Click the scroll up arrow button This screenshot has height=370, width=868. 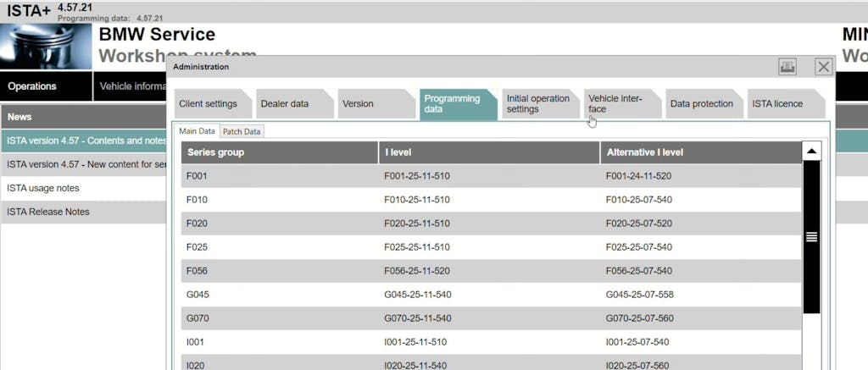tap(811, 152)
